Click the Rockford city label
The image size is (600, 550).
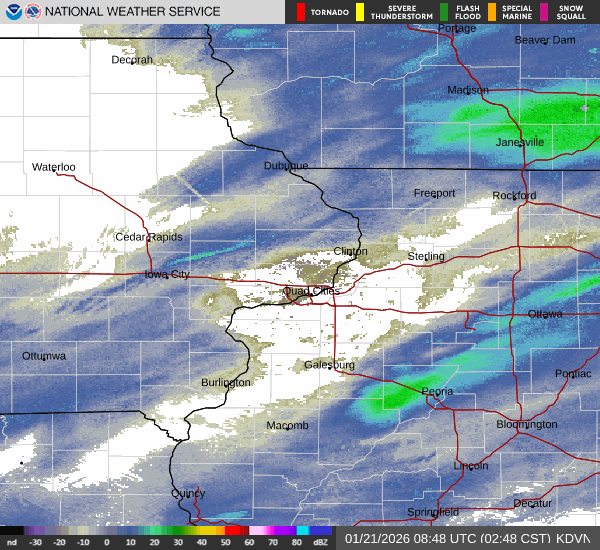[514, 196]
